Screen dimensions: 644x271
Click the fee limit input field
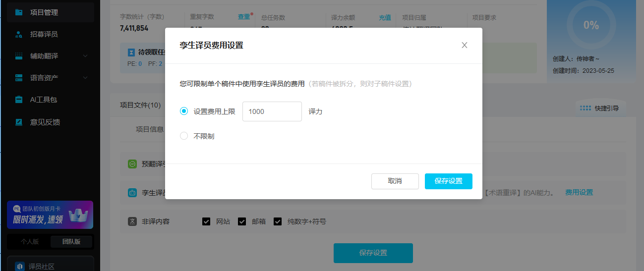tap(272, 111)
